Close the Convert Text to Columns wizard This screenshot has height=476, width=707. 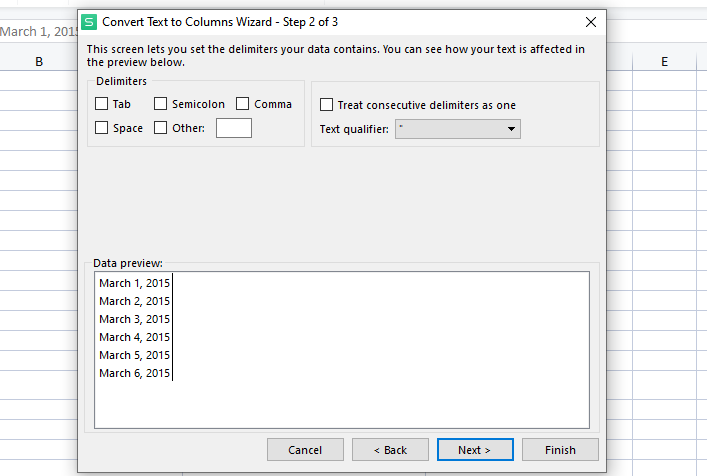point(591,21)
